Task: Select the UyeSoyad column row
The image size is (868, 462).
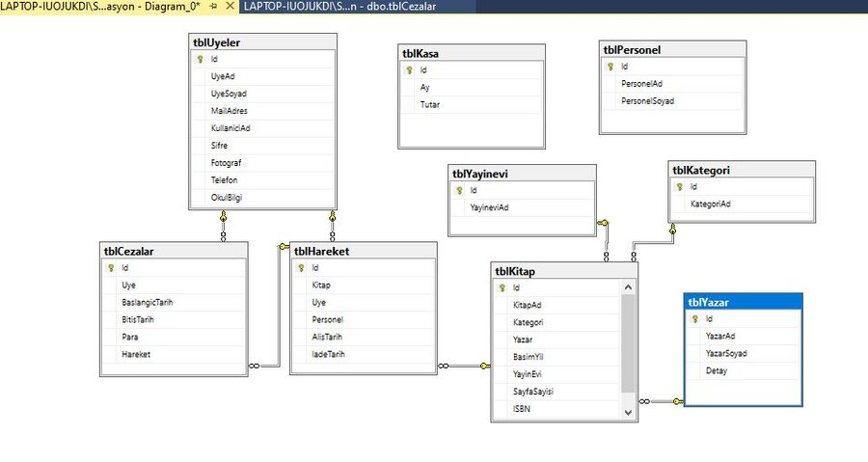Action: [263, 94]
